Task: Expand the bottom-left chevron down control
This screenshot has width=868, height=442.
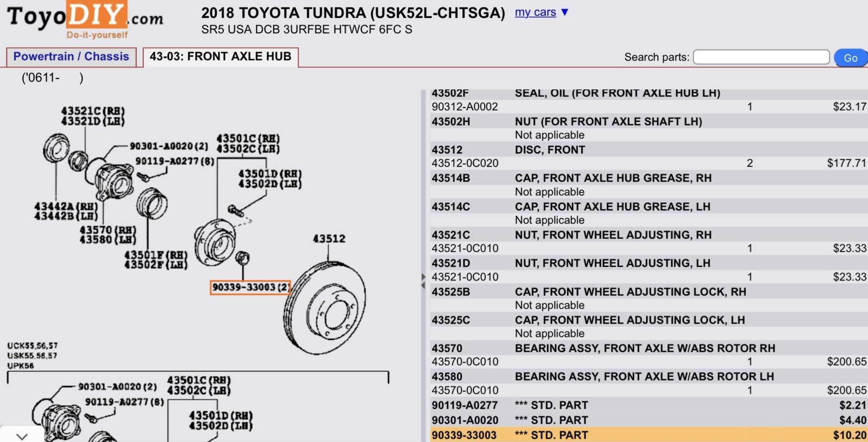Action: 22,436
